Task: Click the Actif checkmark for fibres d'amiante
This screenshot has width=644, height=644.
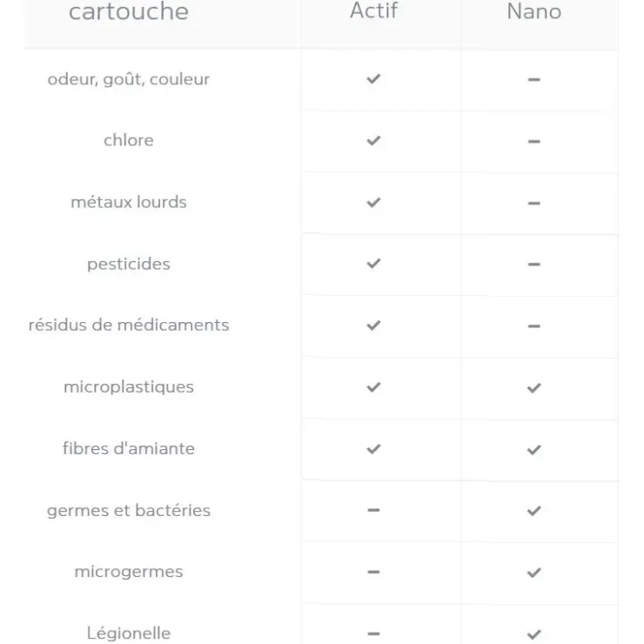Action: (x=373, y=449)
